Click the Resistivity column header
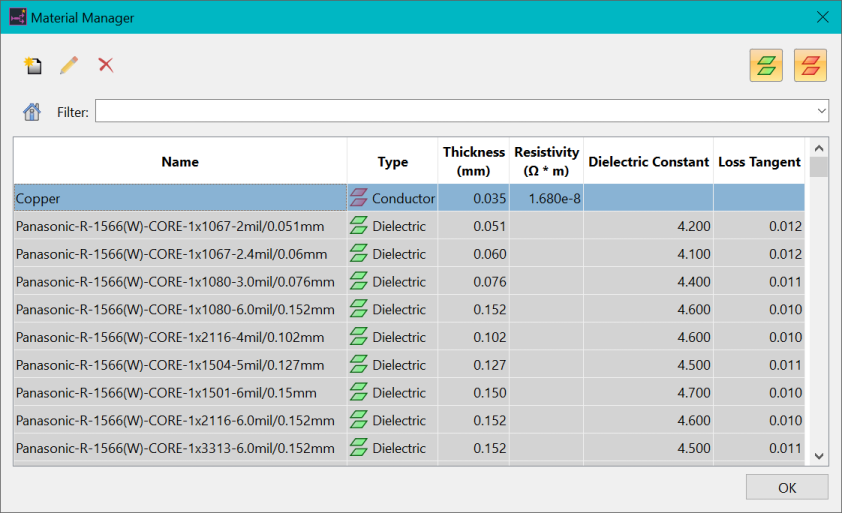The height and width of the screenshot is (513, 842). pyautogui.click(x=547, y=161)
